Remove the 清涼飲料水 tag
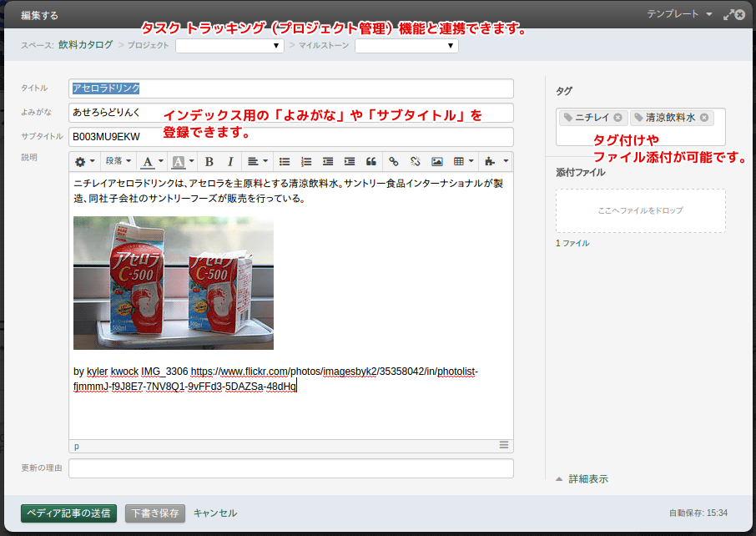The width and height of the screenshot is (756, 536). click(704, 117)
